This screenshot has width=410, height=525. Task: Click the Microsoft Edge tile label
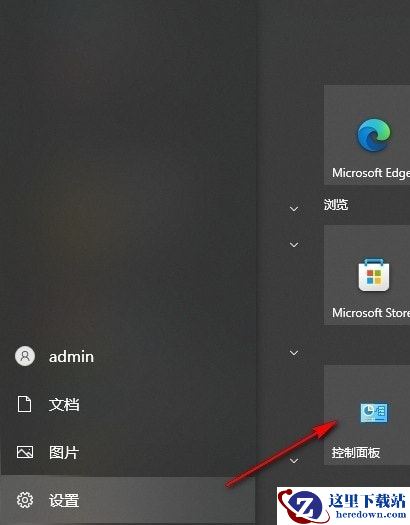pos(371,173)
